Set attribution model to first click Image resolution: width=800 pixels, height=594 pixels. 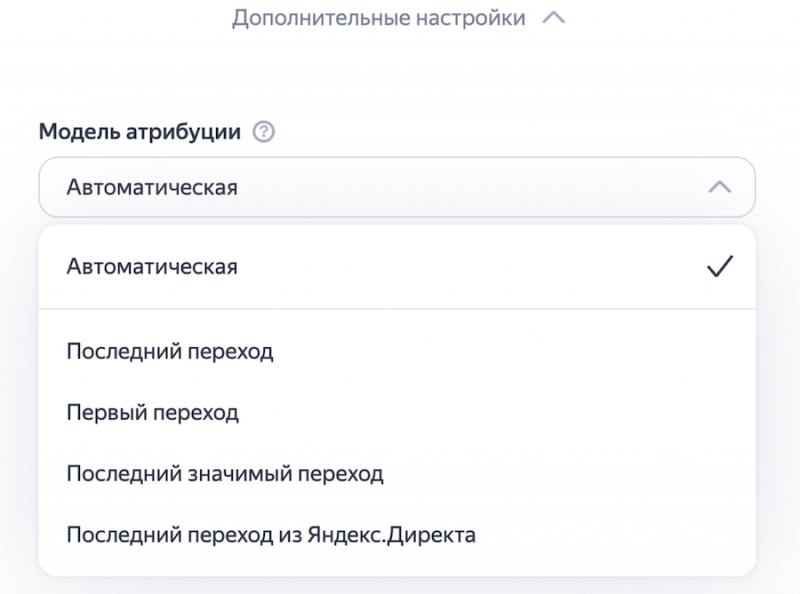(x=153, y=412)
